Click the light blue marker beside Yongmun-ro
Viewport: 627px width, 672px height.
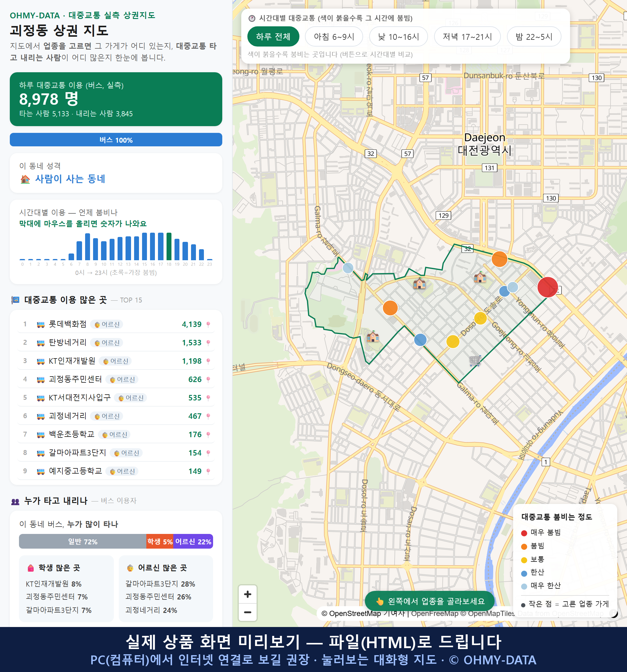pyautogui.click(x=513, y=287)
